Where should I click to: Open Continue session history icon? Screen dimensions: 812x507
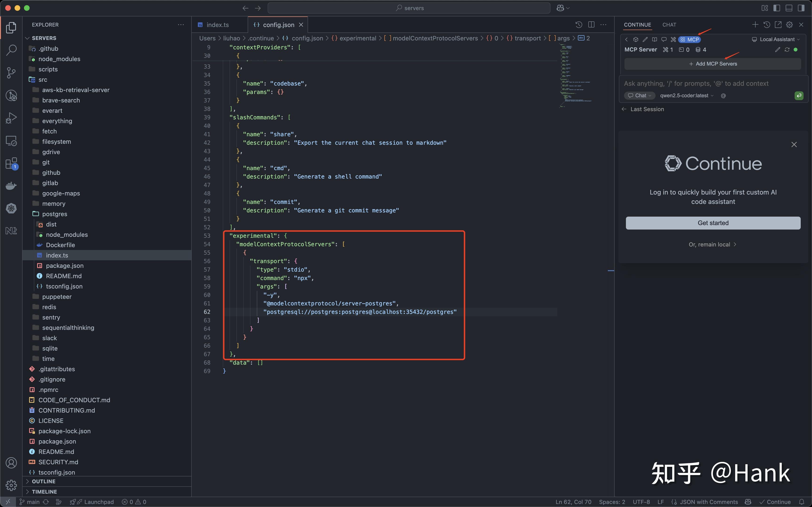[x=767, y=24]
